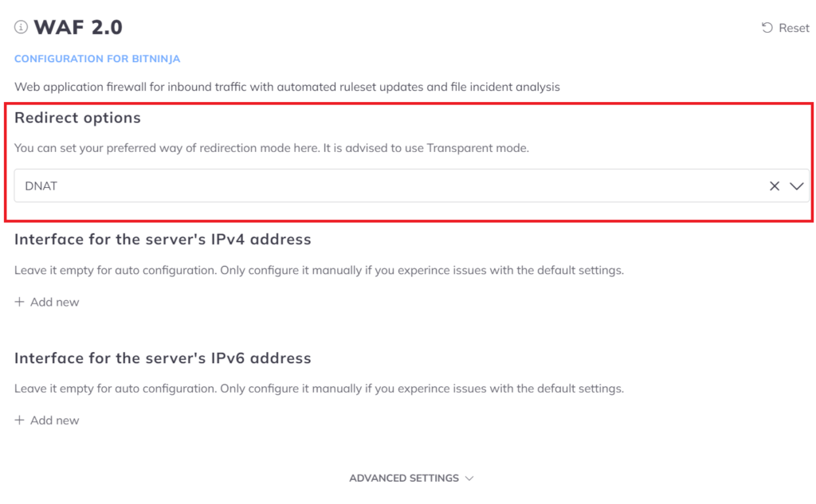Click the auto configuration note under IPv6

[x=319, y=389]
